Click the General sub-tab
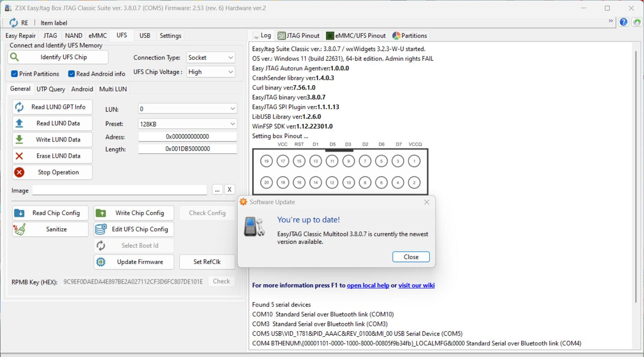 (20, 89)
